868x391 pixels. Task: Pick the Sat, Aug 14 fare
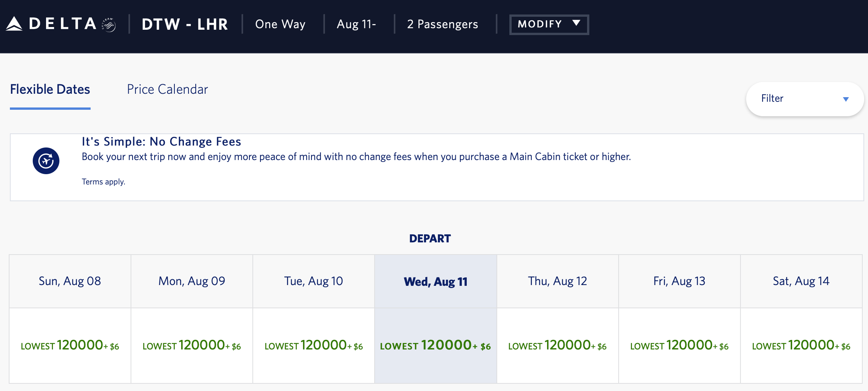pyautogui.click(x=801, y=345)
